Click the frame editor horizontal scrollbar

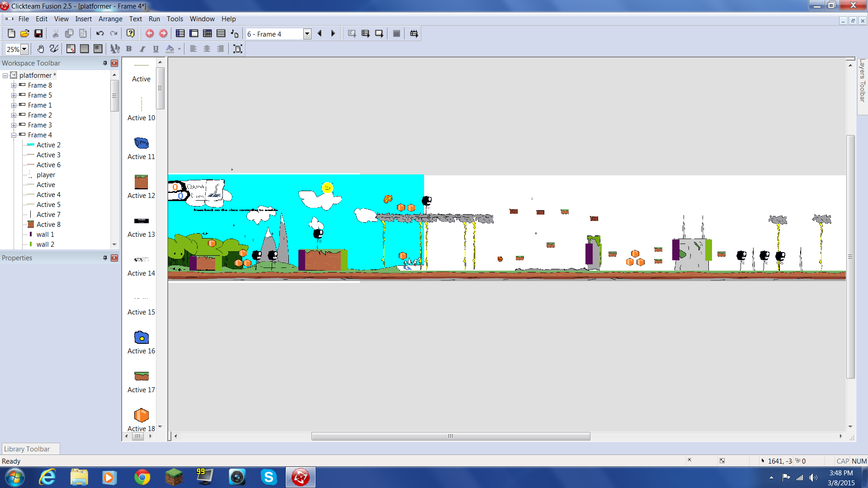click(451, 436)
